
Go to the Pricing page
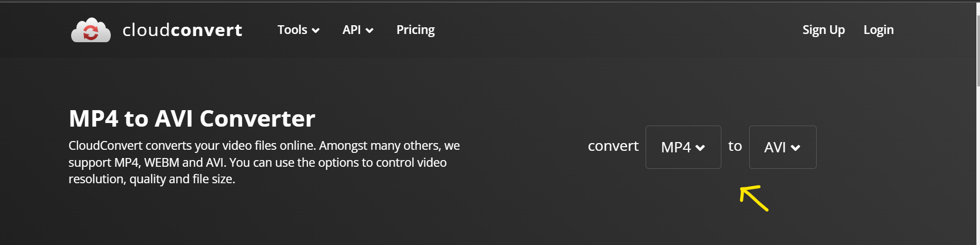pyautogui.click(x=415, y=30)
